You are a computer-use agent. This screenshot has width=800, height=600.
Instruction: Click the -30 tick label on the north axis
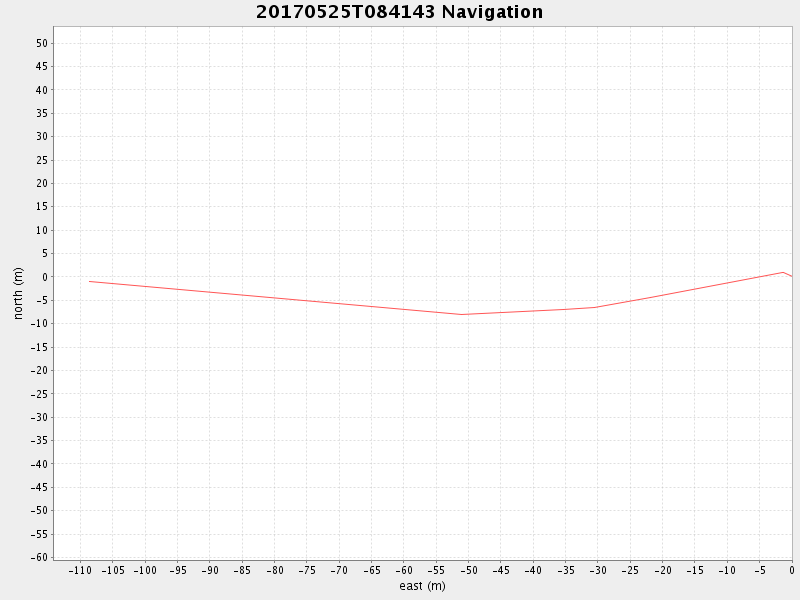(x=40, y=417)
